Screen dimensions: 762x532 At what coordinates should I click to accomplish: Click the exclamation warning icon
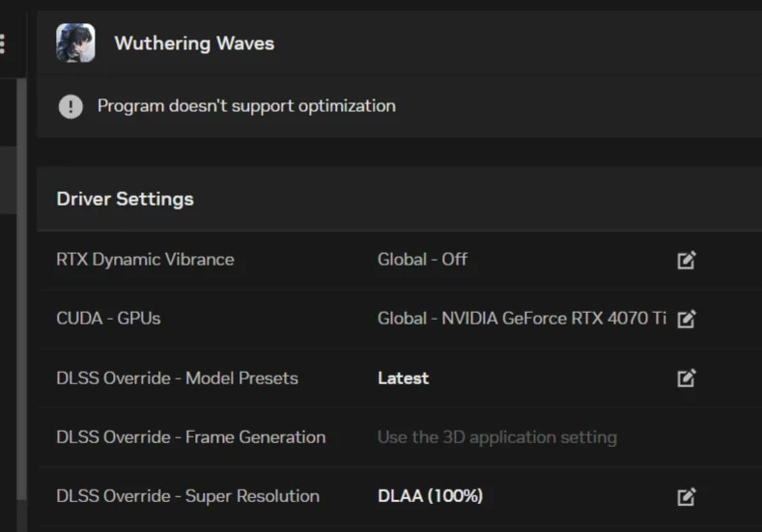[x=71, y=106]
